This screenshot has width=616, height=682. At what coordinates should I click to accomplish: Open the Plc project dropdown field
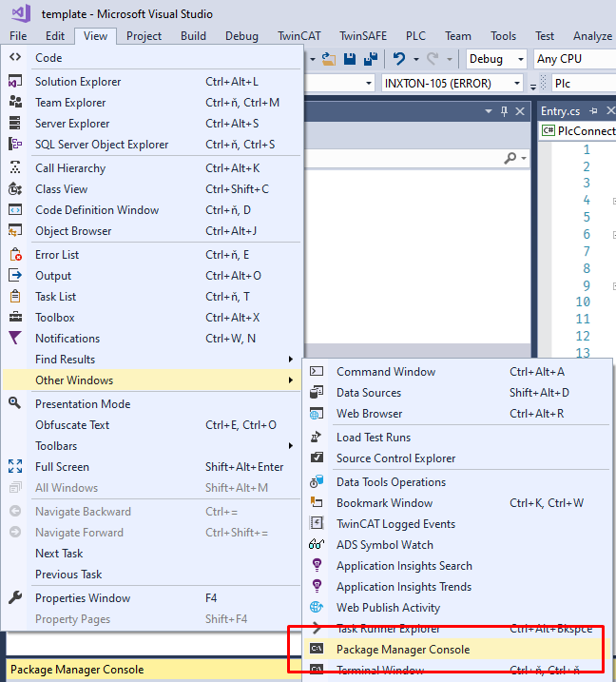click(x=584, y=83)
